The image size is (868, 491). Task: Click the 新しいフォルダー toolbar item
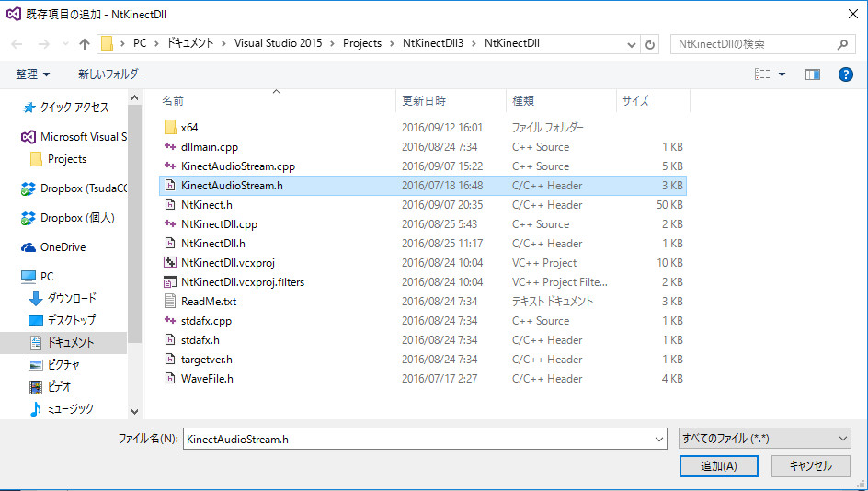(x=110, y=74)
